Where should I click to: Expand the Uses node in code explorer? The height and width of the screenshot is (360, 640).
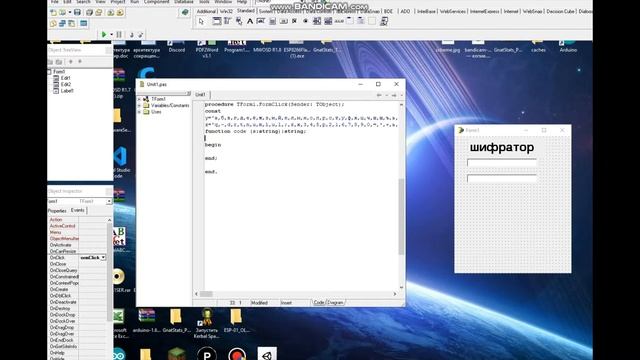click(139, 112)
